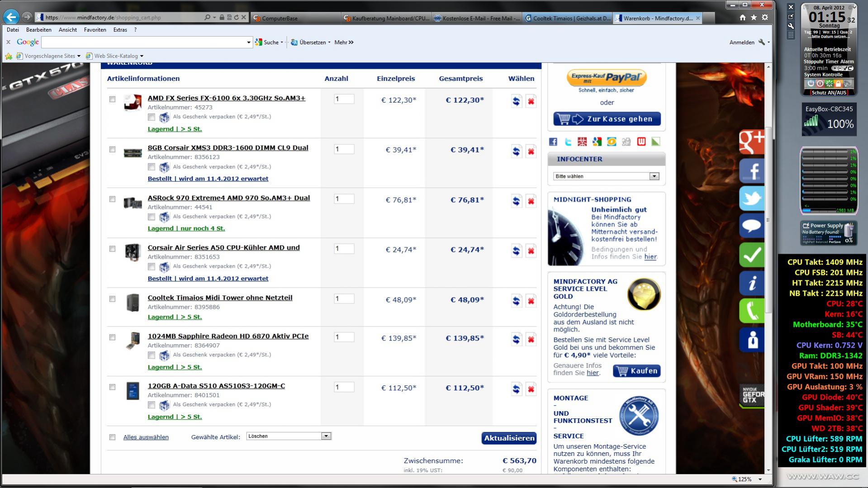Click the Google toolbar search input
Image resolution: width=868 pixels, height=488 pixels.
(144, 43)
